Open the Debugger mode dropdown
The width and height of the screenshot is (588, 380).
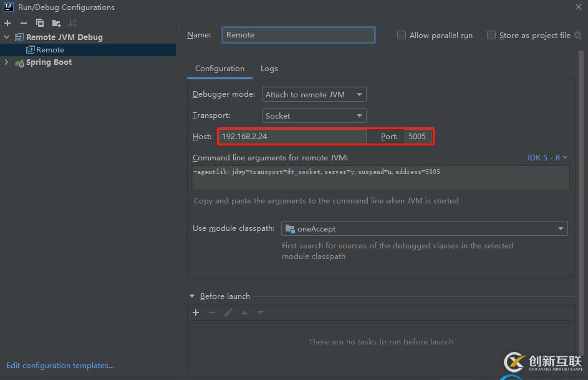[314, 95]
